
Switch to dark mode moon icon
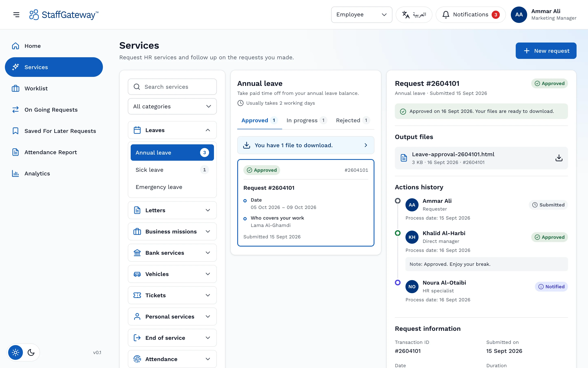31,352
